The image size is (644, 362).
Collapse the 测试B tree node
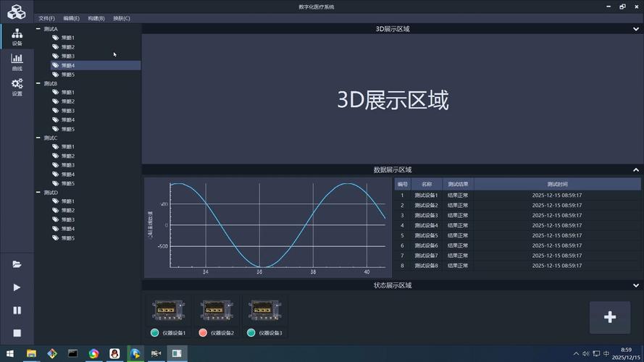click(x=38, y=83)
